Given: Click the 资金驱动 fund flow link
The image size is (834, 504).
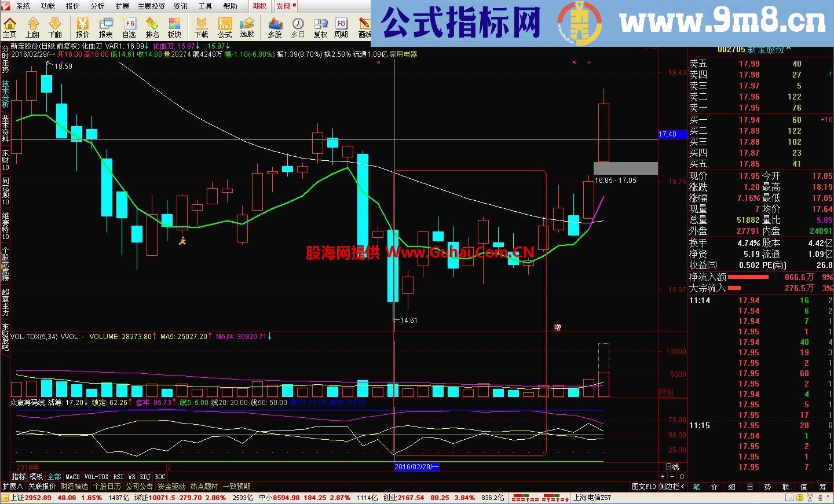Looking at the screenshot, I should coord(172,486).
